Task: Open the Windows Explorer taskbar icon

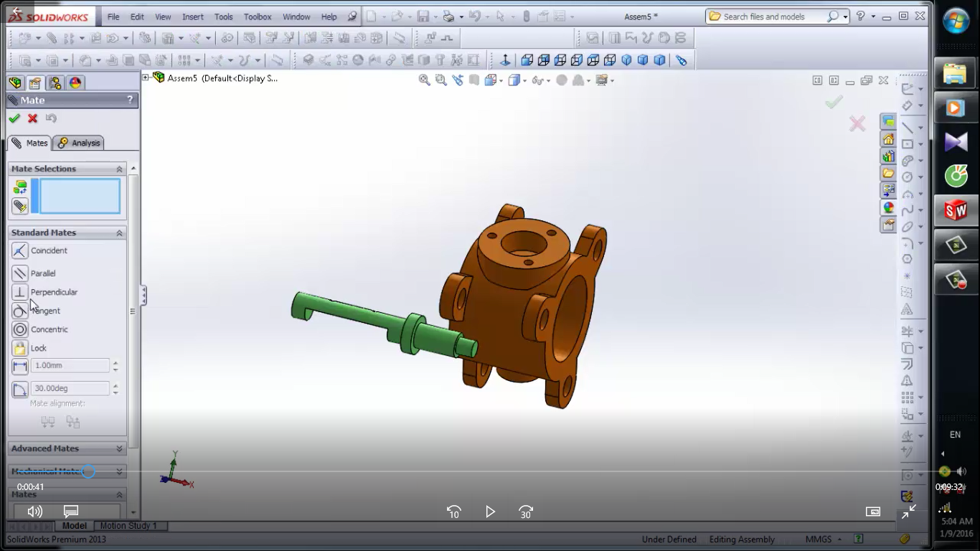Action: tap(956, 73)
